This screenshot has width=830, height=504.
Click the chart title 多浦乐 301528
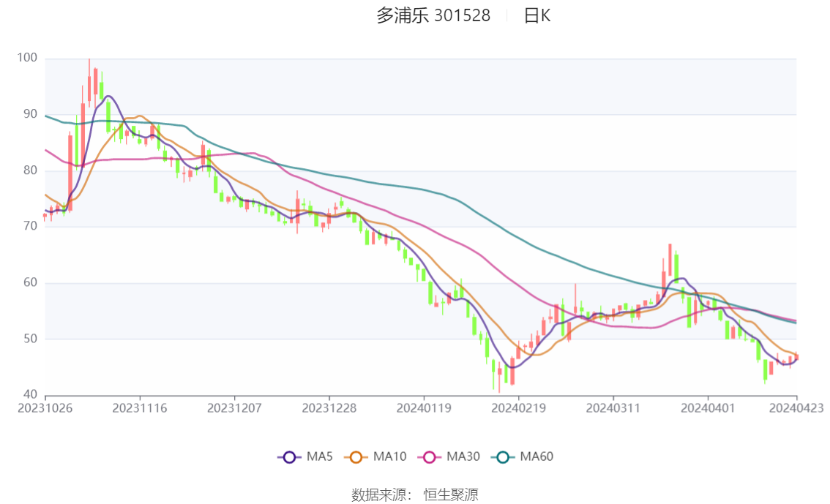pos(433,15)
